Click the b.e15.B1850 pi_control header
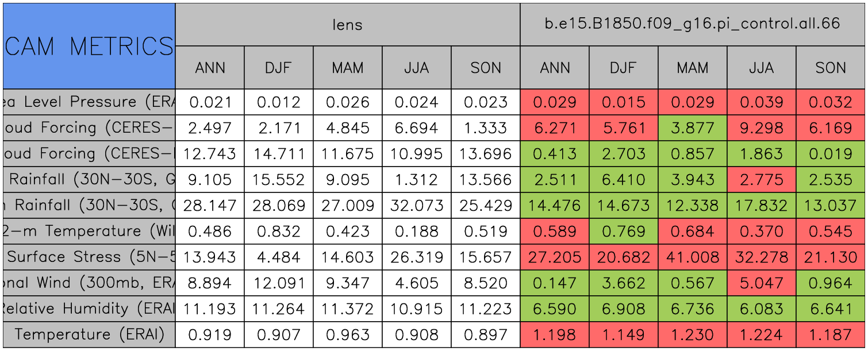Screen dimensions: 868x351 coord(692,24)
